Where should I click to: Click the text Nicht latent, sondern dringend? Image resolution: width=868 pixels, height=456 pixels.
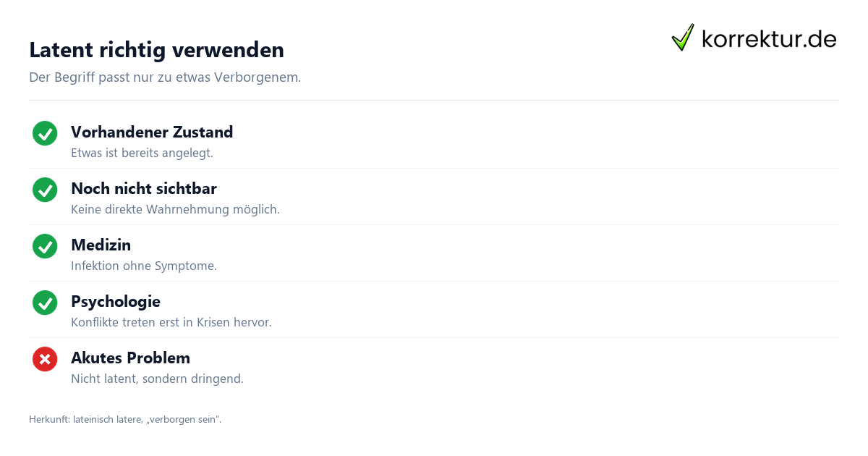(x=157, y=379)
